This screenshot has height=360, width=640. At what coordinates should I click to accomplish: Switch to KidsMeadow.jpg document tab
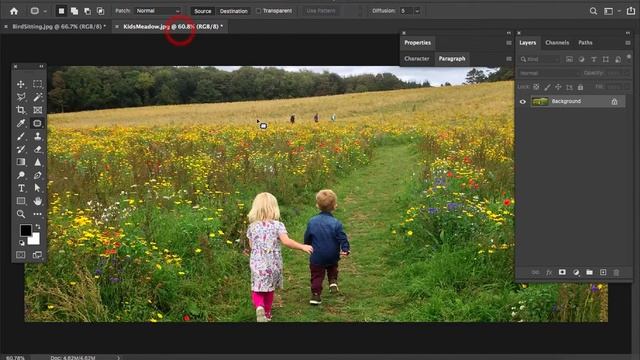pyautogui.click(x=171, y=27)
